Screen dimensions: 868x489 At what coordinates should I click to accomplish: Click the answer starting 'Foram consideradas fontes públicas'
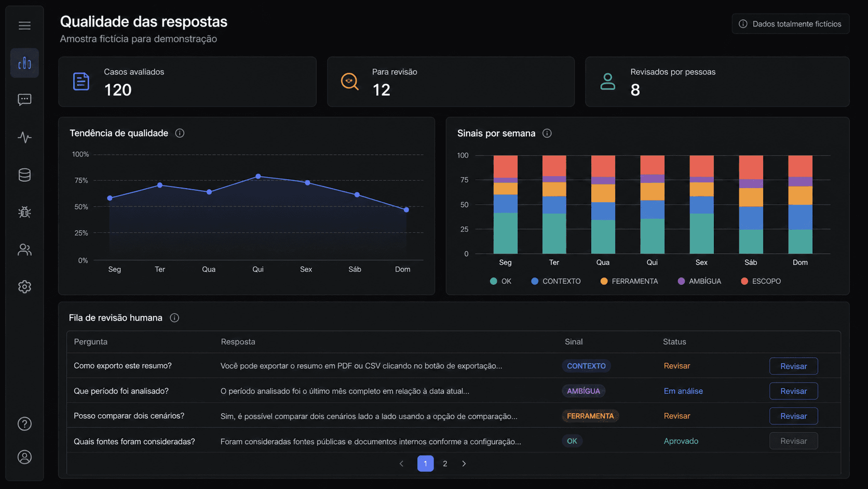pos(371,441)
